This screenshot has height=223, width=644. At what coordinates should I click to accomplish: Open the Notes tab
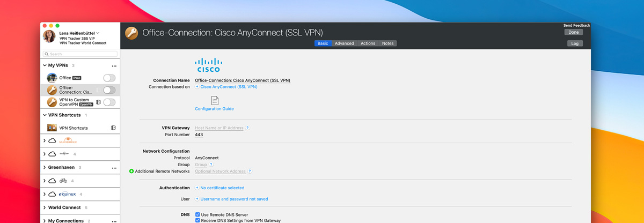[387, 43]
